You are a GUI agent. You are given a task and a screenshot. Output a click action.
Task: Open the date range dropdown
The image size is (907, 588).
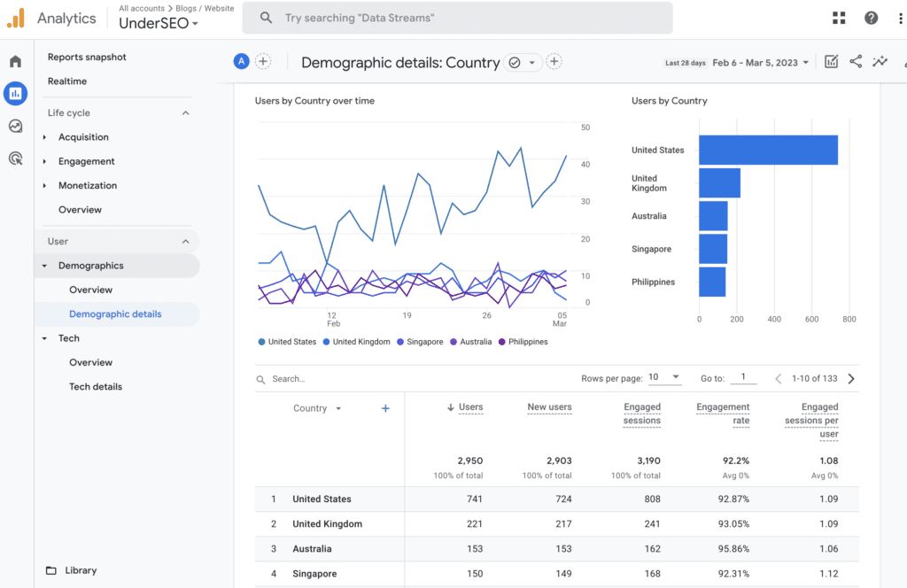click(x=761, y=63)
